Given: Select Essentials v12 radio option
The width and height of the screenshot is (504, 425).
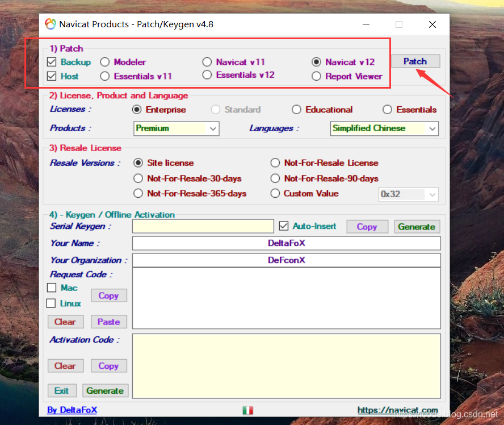Looking at the screenshot, I should [x=207, y=74].
